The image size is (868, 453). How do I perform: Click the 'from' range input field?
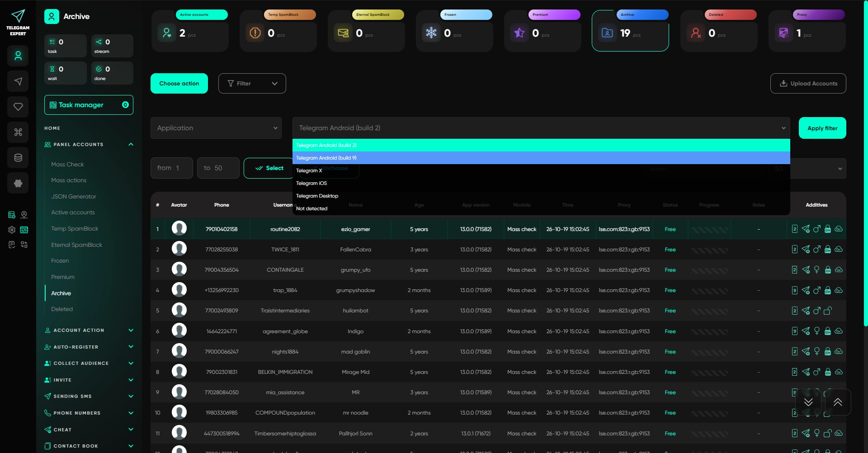click(x=172, y=168)
